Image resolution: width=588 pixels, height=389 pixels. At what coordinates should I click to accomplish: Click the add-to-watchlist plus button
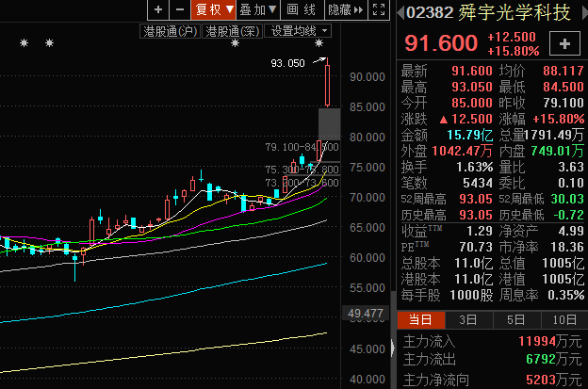(564, 43)
